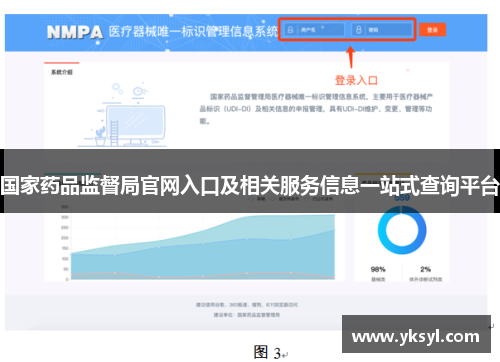Viewport: 500px width, 362px height.
Task: Click the username input field
Action: point(314,30)
